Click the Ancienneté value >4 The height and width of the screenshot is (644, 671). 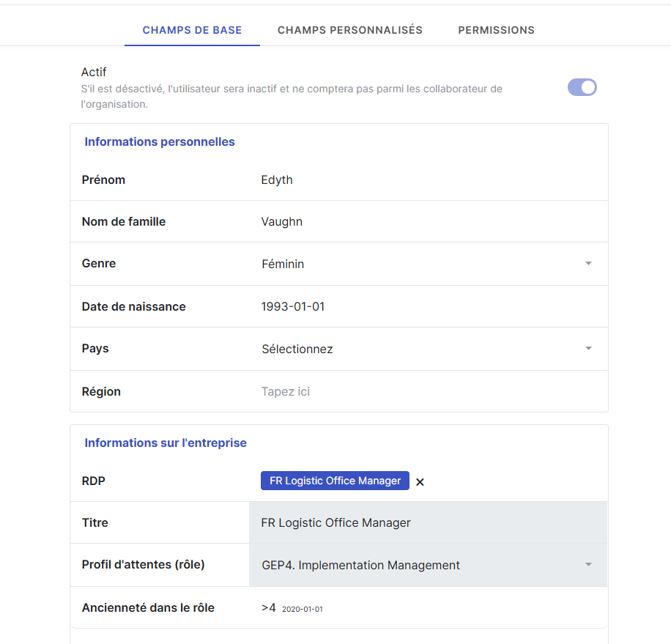tap(268, 607)
